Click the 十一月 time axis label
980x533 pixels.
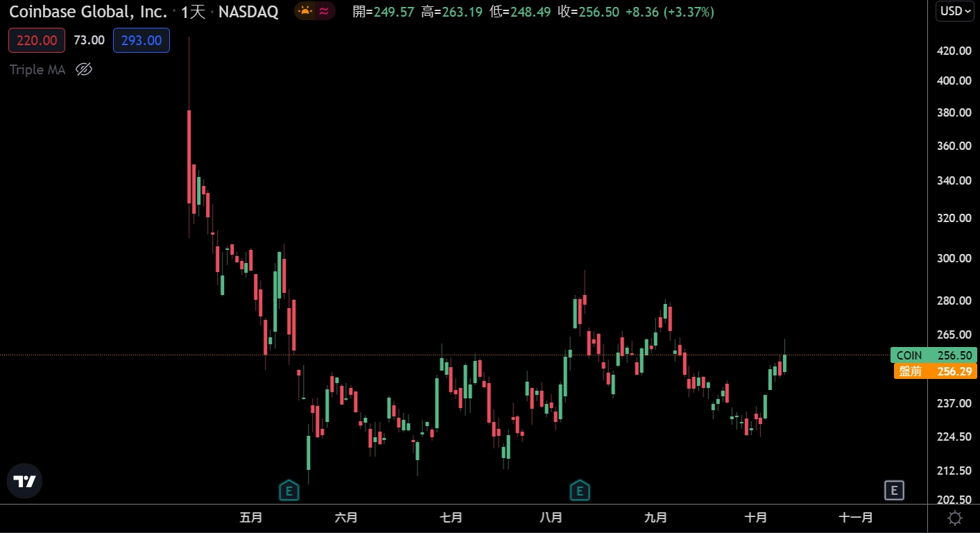pos(856,518)
